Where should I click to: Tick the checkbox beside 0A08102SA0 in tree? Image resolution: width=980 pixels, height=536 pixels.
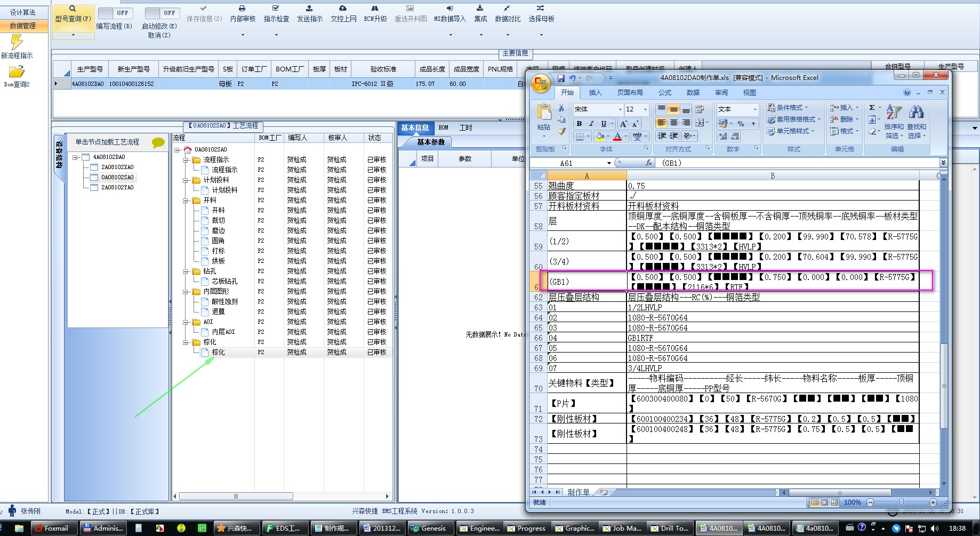[94, 177]
